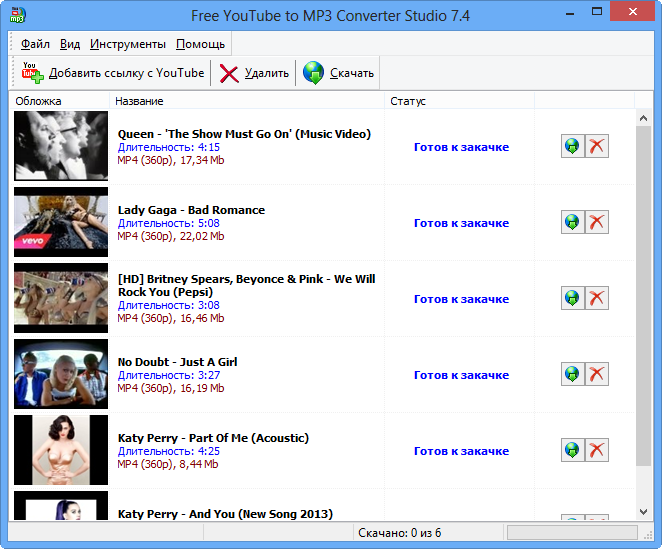Select Katy Perry Part Of Me thumbnail
Image resolution: width=662 pixels, height=549 pixels.
(61, 450)
